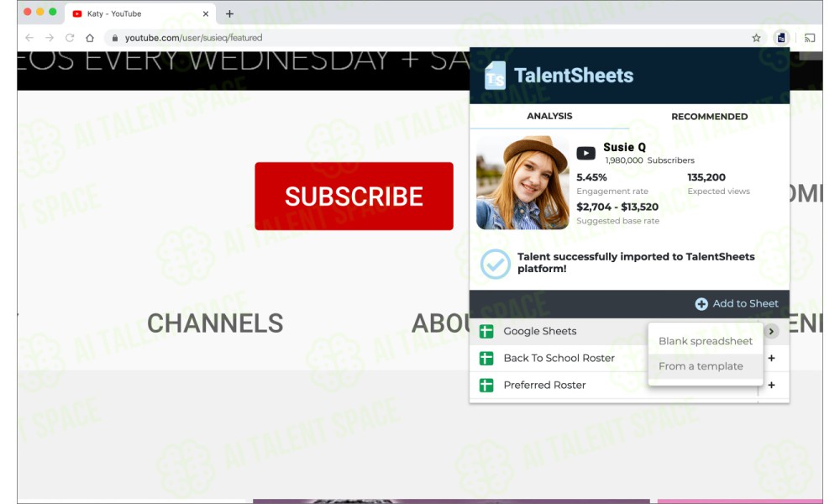
Task: Click the Susie Q talent name
Action: pos(625,147)
